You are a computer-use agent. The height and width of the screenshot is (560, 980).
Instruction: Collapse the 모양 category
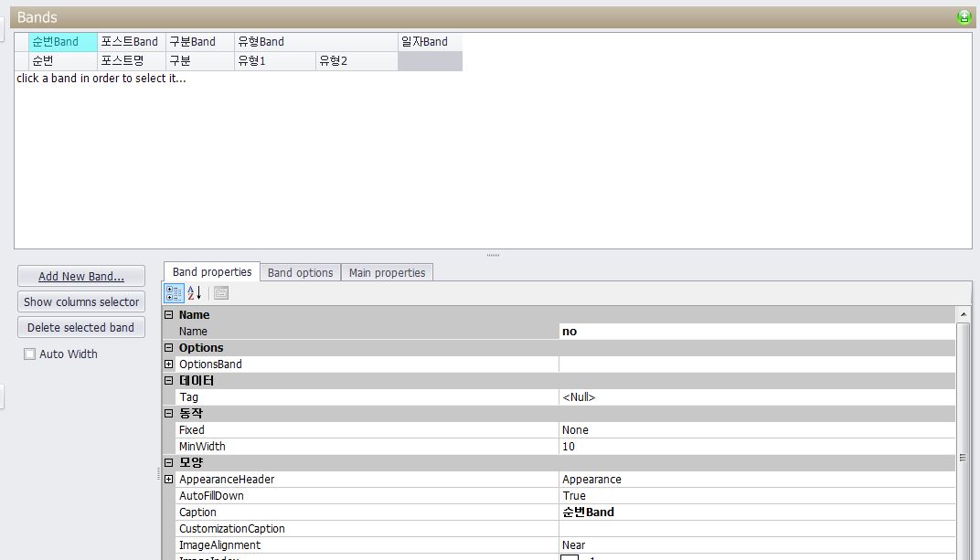tap(169, 462)
